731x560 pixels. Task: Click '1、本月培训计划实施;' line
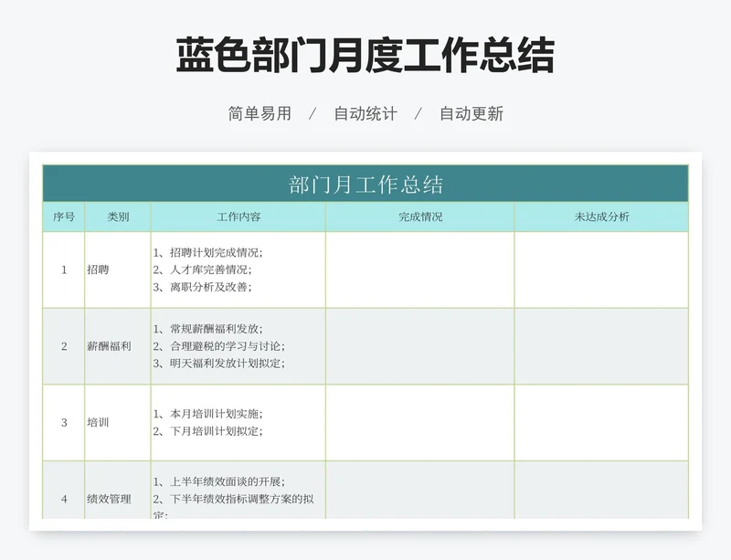pos(208,414)
